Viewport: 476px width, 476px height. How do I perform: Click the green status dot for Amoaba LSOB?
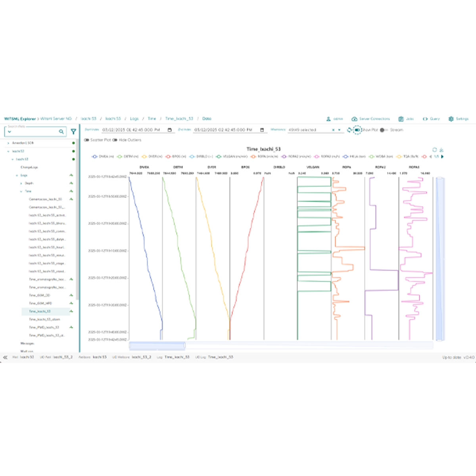[73, 143]
